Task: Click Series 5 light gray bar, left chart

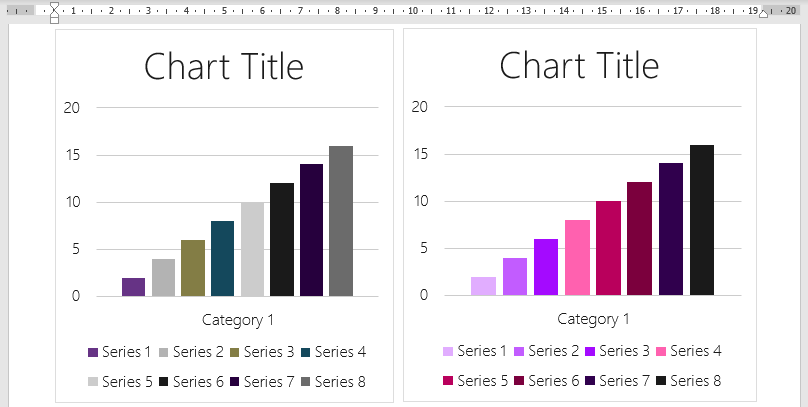Action: coord(252,249)
